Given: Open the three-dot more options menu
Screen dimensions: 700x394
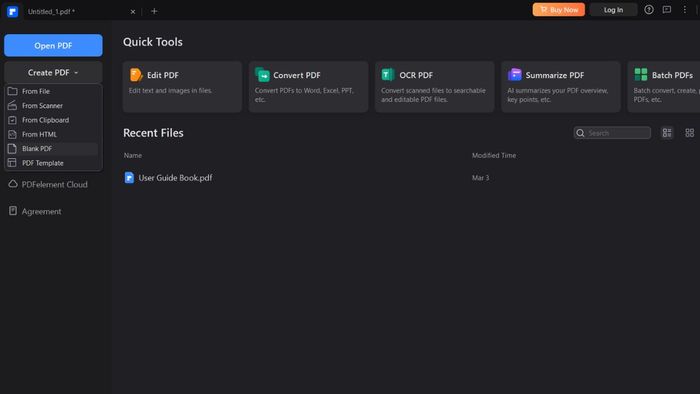Looking at the screenshot, I should [x=684, y=9].
